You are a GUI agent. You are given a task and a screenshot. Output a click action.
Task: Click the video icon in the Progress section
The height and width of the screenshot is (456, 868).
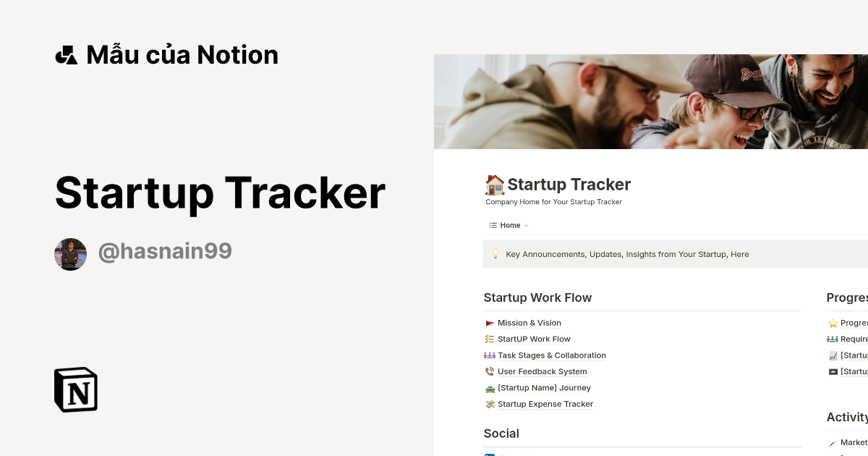(833, 371)
